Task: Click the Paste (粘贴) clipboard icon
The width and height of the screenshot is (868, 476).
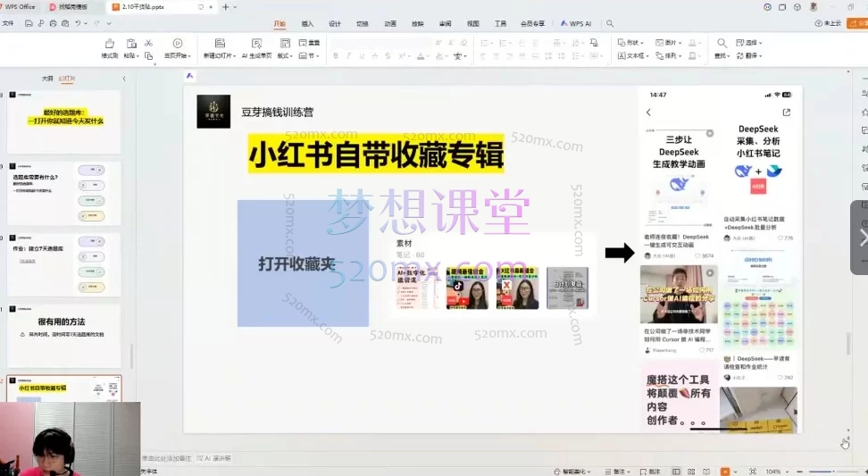Action: 131,43
